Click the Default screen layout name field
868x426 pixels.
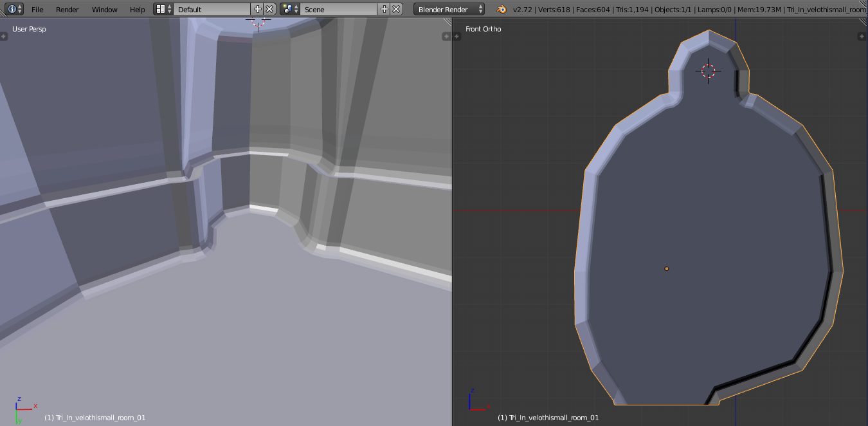point(212,10)
